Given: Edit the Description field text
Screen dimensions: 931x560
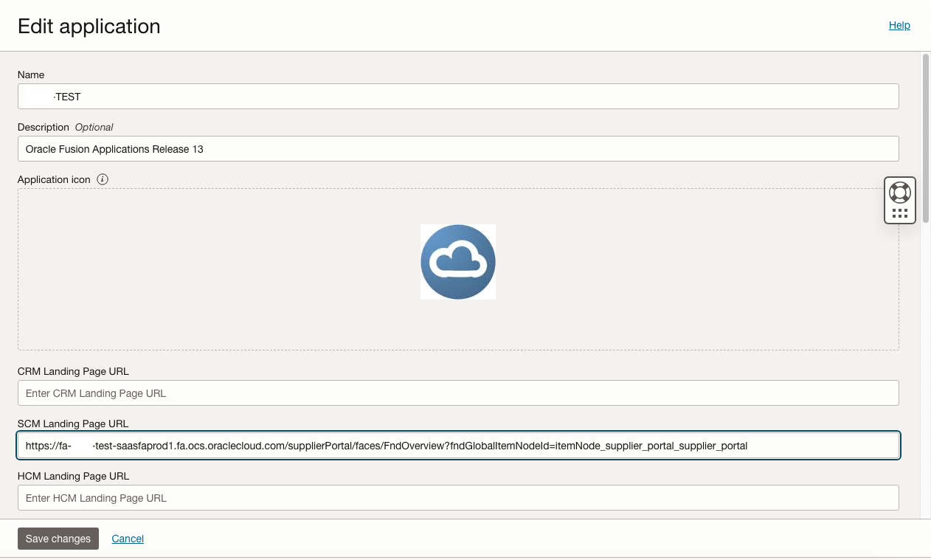Looking at the screenshot, I should pos(458,149).
